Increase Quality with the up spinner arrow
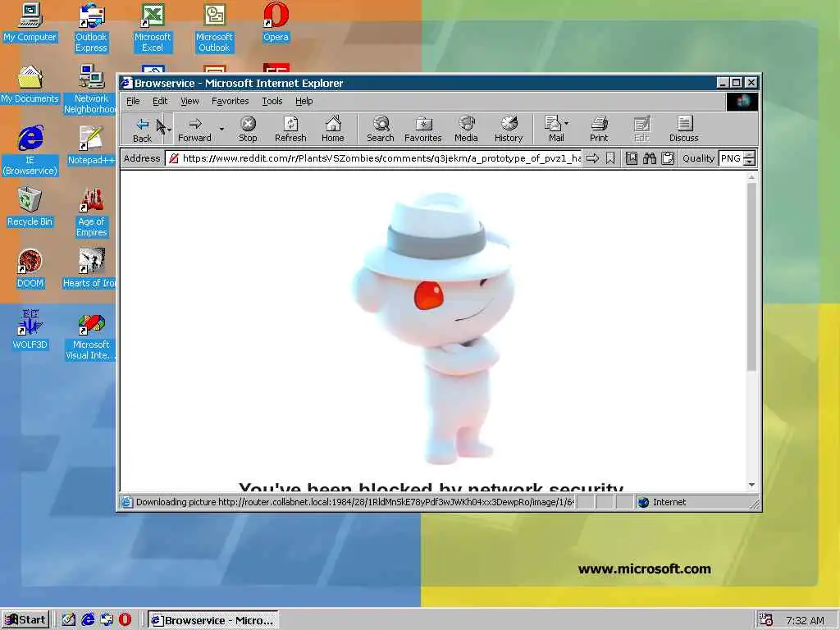 (750, 155)
